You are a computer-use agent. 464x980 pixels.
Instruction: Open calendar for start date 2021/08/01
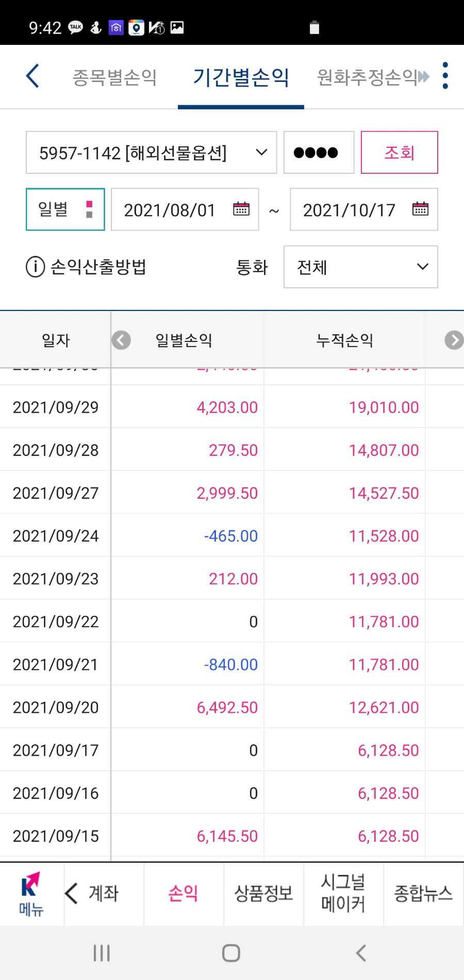click(x=241, y=209)
